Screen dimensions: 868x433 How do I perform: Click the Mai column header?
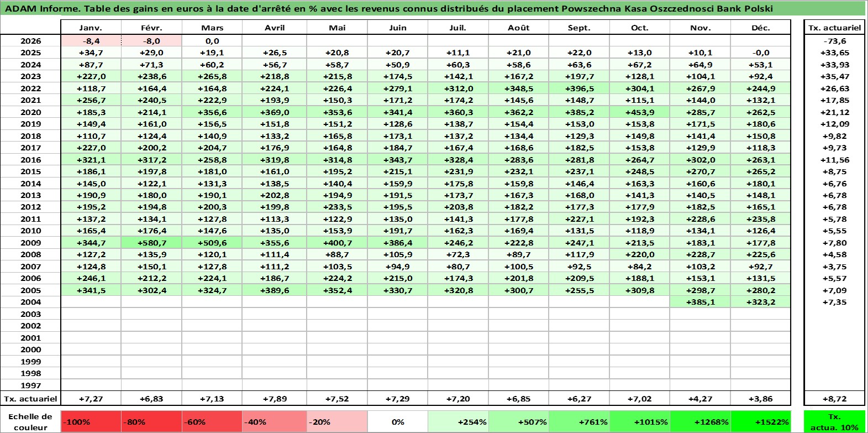(337, 28)
